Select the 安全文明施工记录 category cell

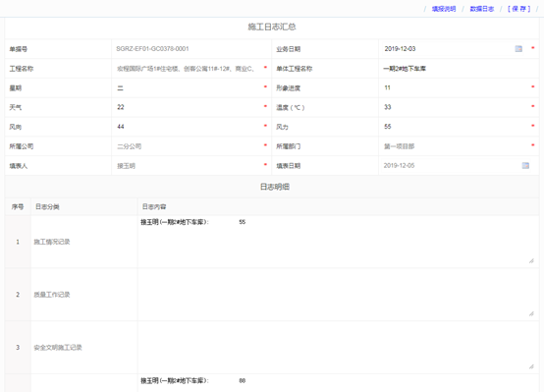tap(84, 348)
